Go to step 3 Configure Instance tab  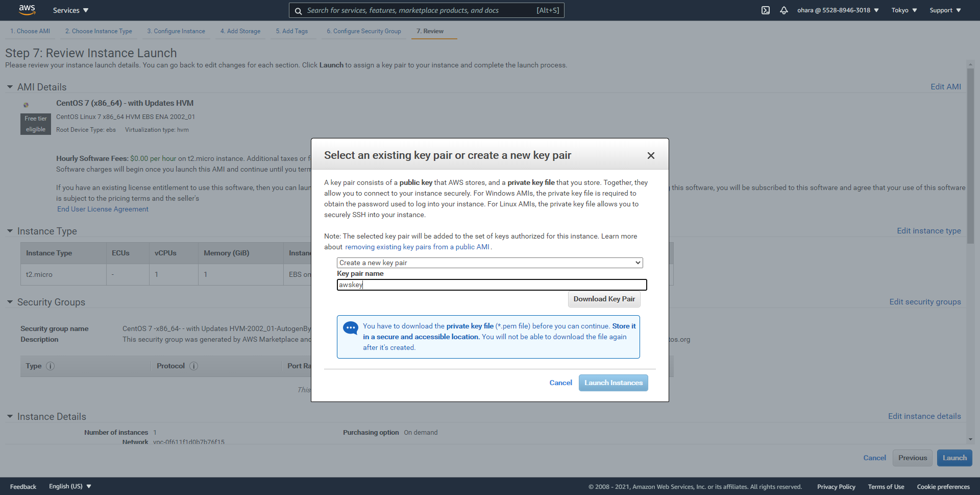(176, 31)
